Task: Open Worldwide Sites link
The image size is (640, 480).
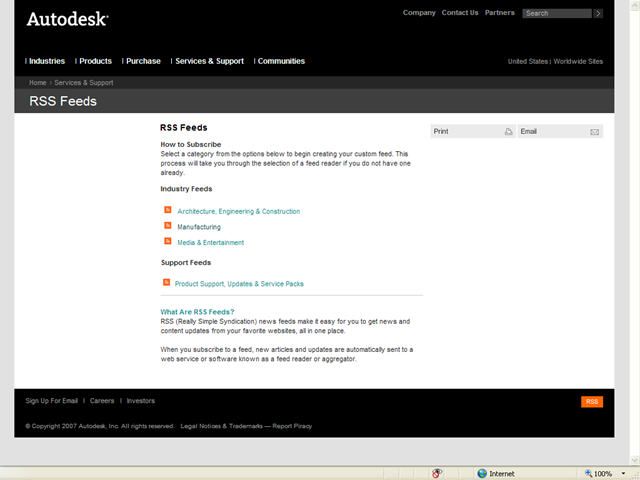Action: (x=578, y=62)
